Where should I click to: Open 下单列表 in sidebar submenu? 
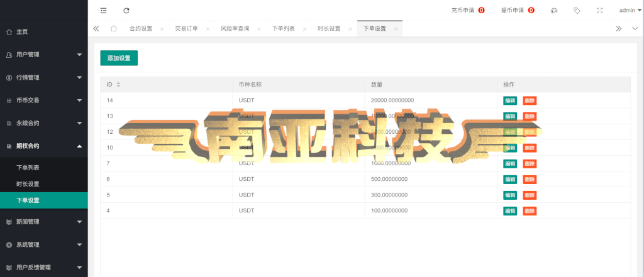44,168
